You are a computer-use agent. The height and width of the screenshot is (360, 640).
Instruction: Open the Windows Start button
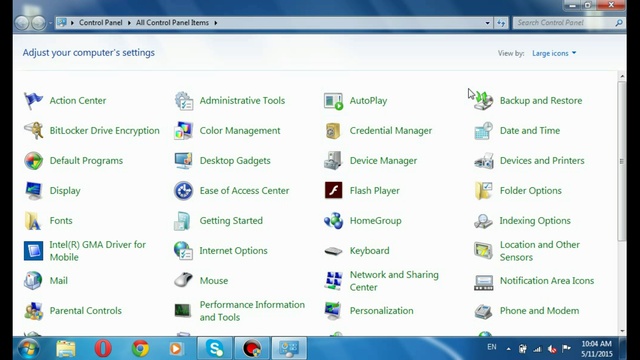pos(29,349)
